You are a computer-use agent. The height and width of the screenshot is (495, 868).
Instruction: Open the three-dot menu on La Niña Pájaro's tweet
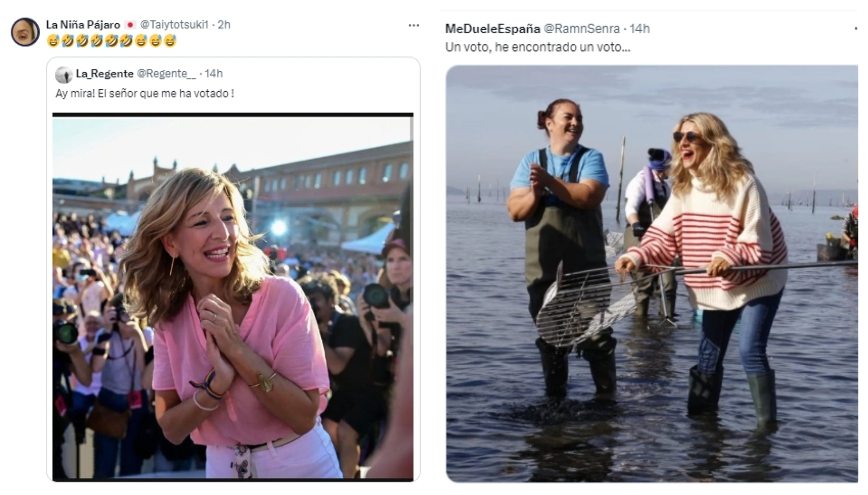pos(414,26)
